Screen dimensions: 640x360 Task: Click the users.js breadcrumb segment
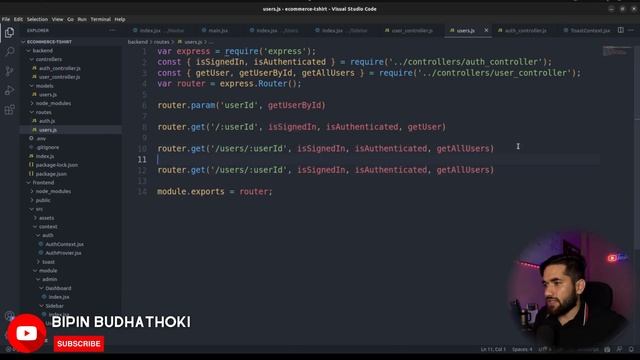point(193,42)
